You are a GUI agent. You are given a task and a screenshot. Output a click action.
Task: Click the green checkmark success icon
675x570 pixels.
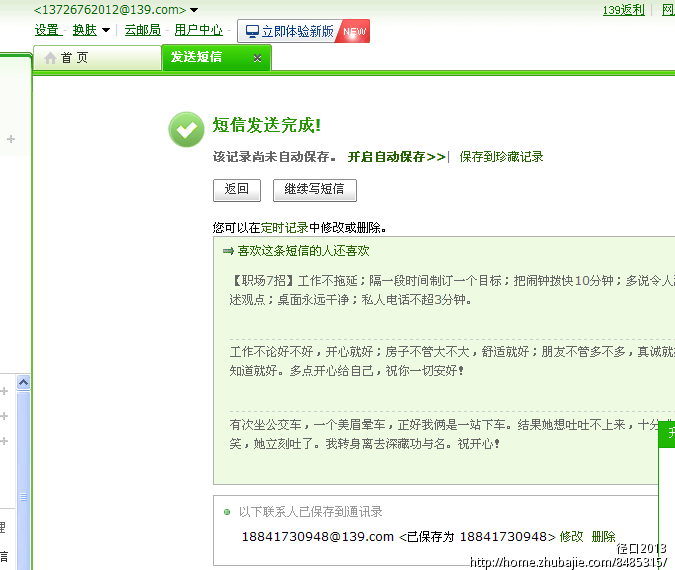pos(186,130)
